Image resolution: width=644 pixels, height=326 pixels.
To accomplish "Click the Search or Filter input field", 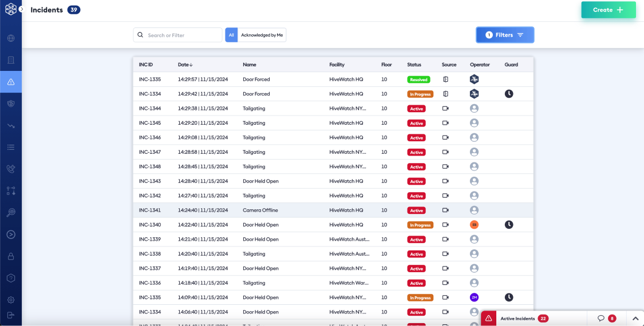I will point(183,35).
